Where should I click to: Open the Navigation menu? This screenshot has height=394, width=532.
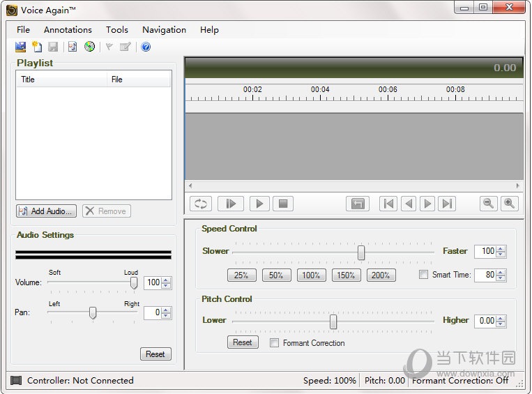(x=165, y=30)
